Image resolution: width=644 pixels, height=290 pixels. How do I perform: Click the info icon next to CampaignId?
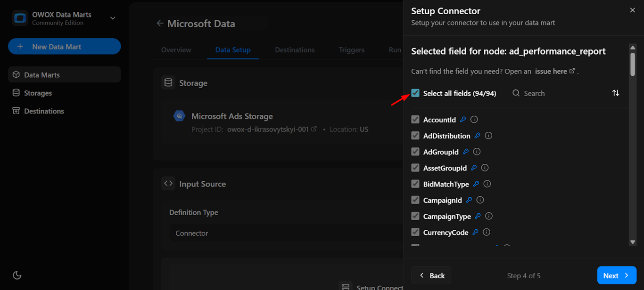coord(480,200)
